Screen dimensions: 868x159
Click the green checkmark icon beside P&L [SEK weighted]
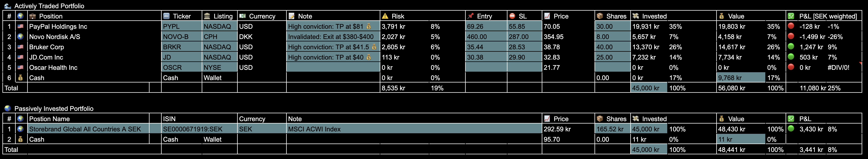tap(791, 16)
